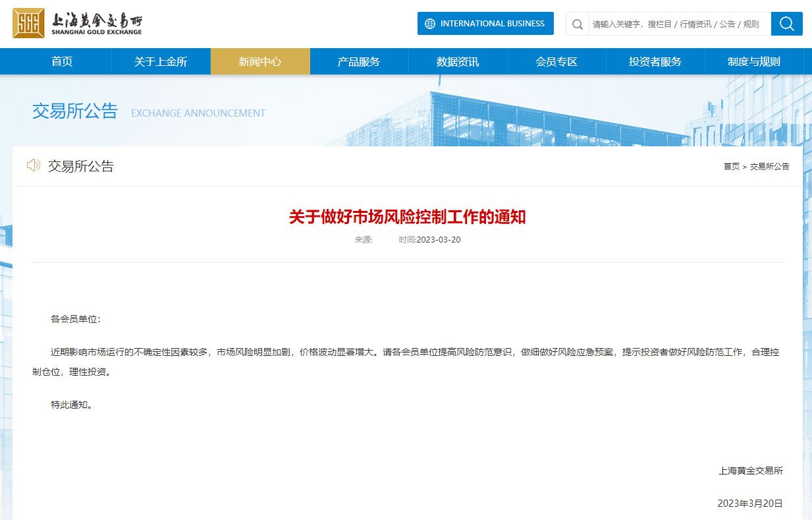The width and height of the screenshot is (812, 520).
Task: Select the 新闻中心 navigation tab
Action: click(x=259, y=61)
